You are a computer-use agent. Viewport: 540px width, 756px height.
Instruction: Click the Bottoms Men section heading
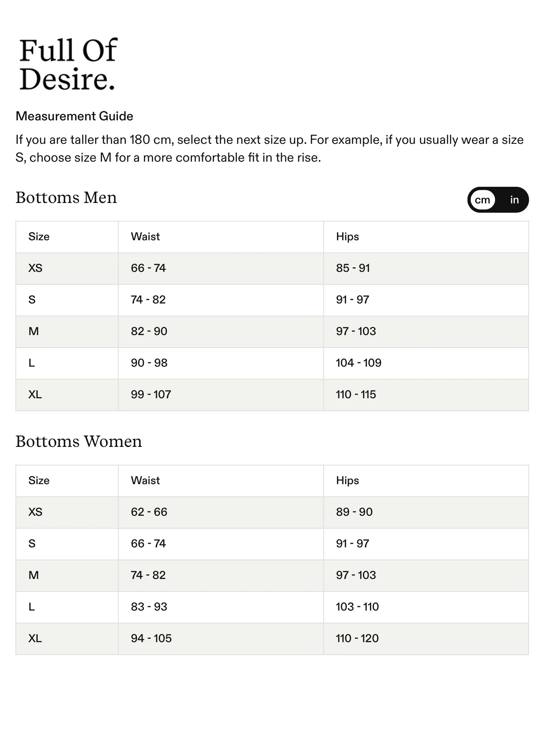coord(66,198)
